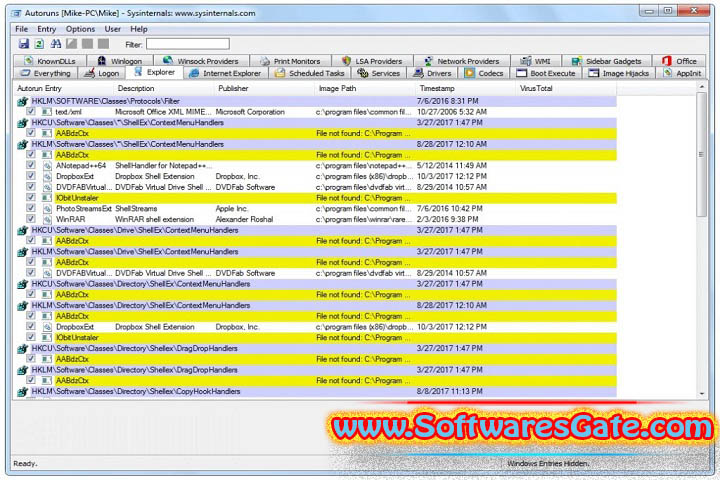Switch to the Logon tab

(x=102, y=73)
